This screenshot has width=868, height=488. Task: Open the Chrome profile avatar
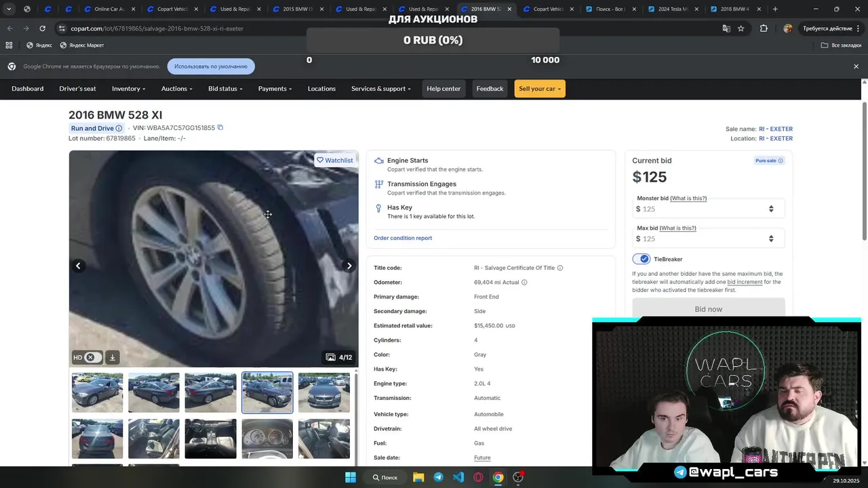tap(787, 28)
